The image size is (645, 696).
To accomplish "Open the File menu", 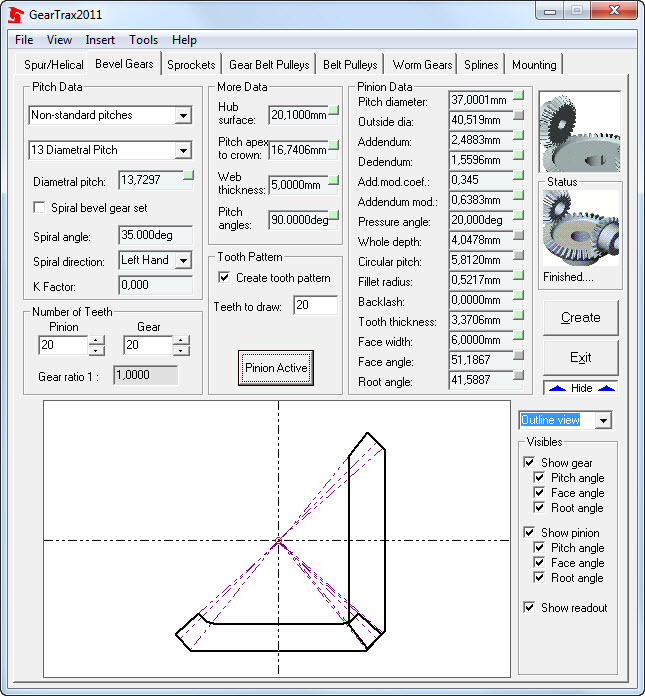I will click(x=24, y=40).
